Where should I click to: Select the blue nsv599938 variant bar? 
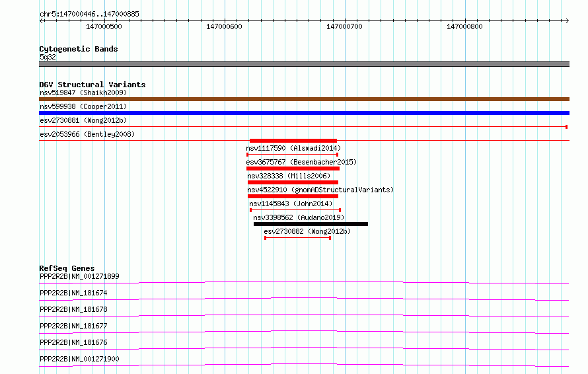point(304,113)
